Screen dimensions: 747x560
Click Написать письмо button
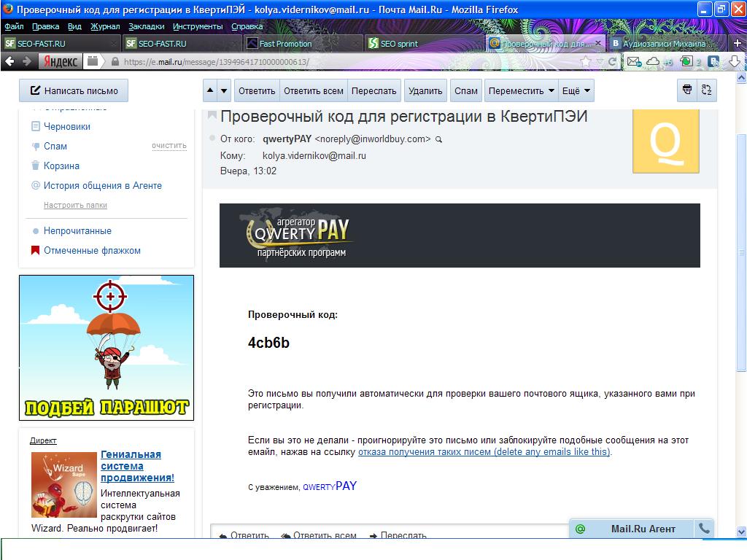[x=74, y=90]
